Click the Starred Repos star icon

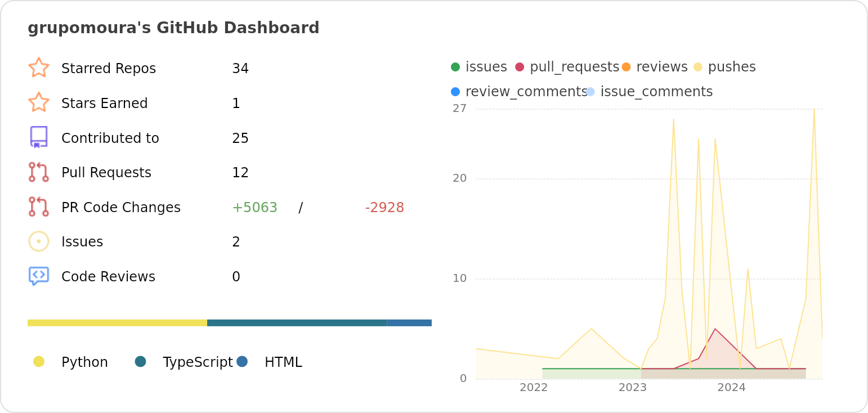(39, 68)
